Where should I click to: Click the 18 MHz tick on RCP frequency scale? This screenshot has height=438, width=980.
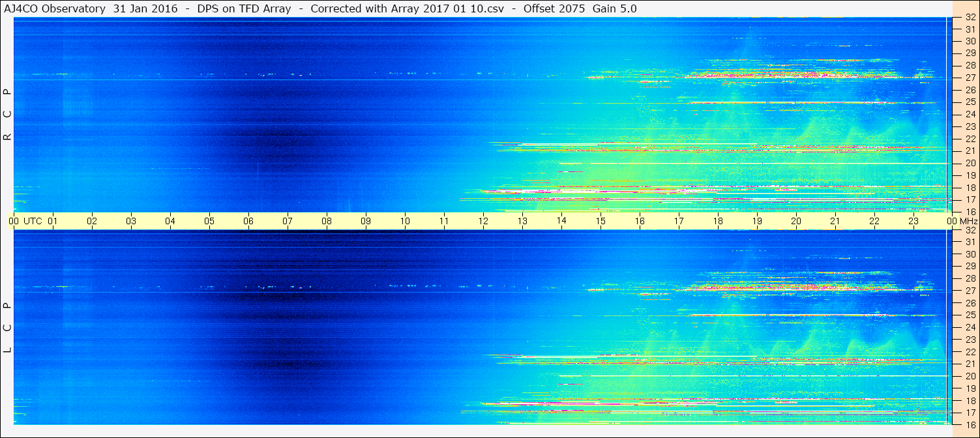coord(970,187)
